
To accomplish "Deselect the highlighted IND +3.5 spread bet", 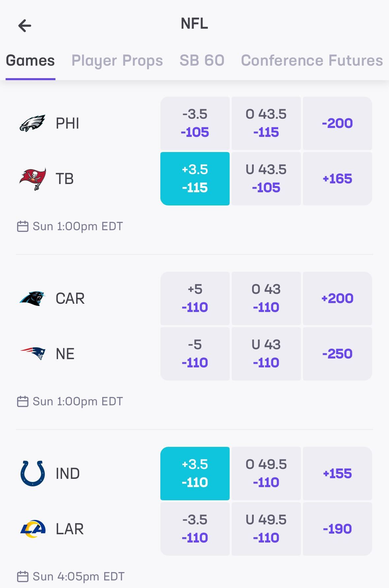I will [195, 473].
